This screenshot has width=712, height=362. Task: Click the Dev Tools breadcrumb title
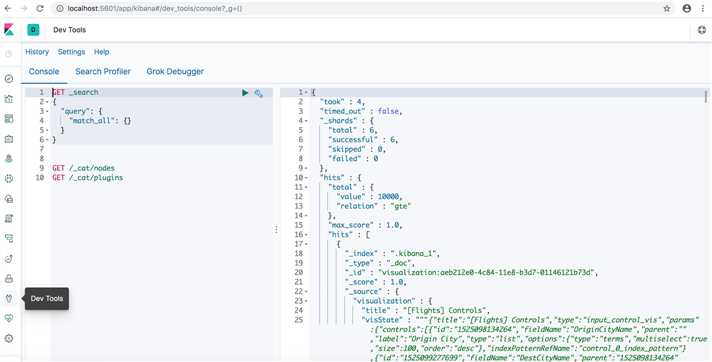[69, 30]
